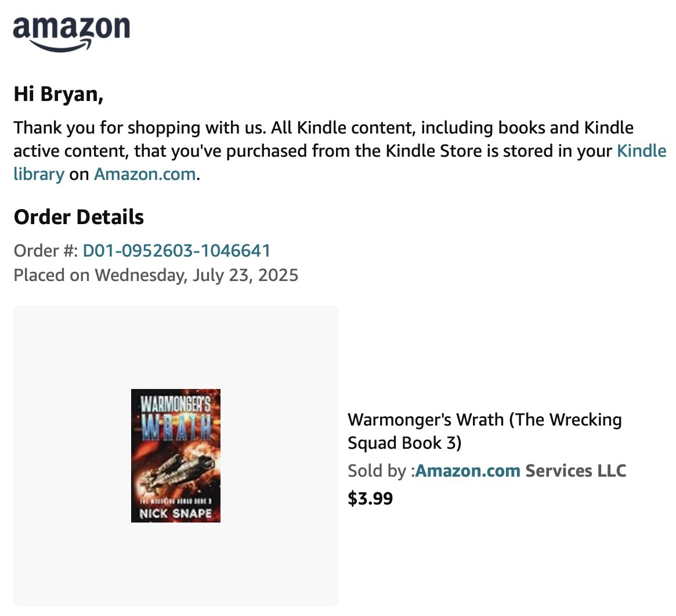Image resolution: width=676 pixels, height=616 pixels.
Task: Click the $3.99 price
Action: point(370,498)
